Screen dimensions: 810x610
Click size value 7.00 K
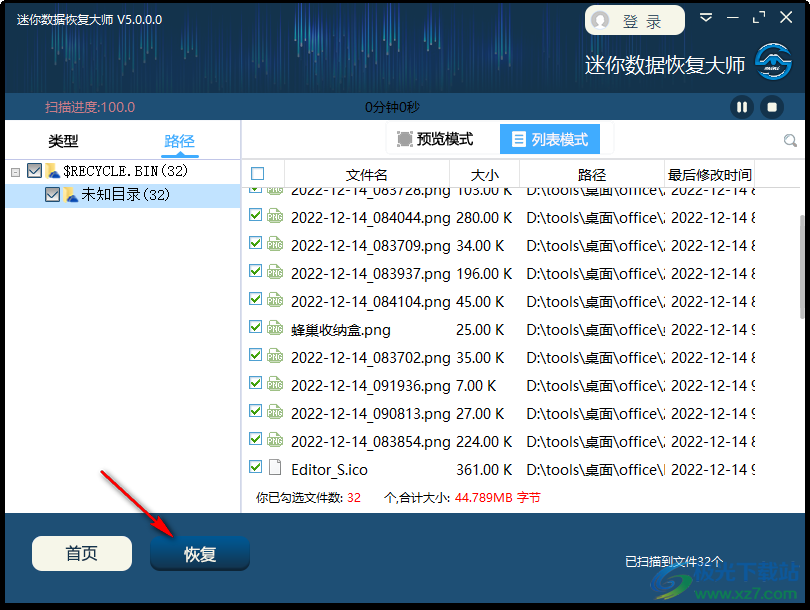(x=476, y=386)
